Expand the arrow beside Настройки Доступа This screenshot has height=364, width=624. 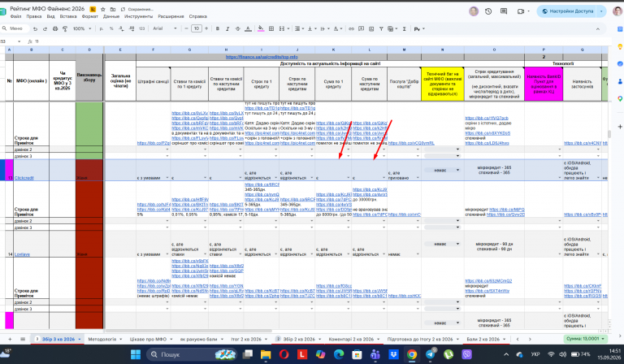pyautogui.click(x=601, y=11)
